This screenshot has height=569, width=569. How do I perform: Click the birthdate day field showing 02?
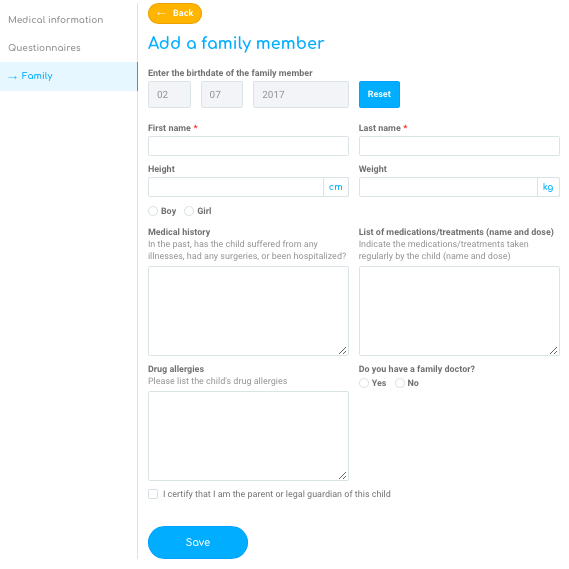169,94
